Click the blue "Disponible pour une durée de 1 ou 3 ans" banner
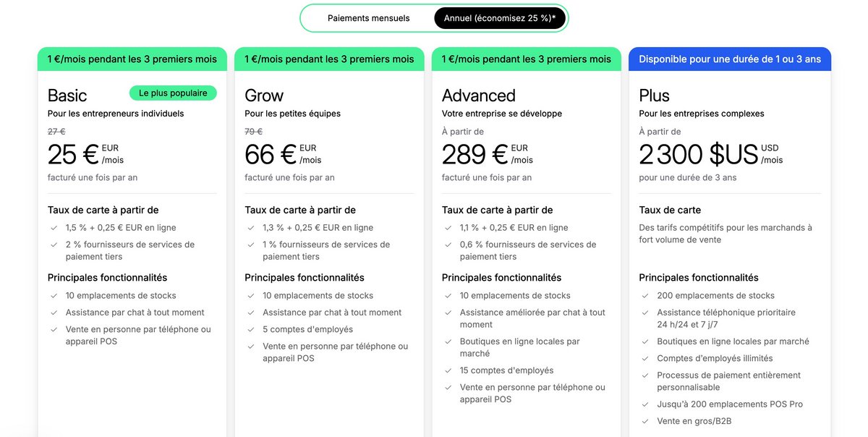The height and width of the screenshot is (437, 868). [x=731, y=59]
